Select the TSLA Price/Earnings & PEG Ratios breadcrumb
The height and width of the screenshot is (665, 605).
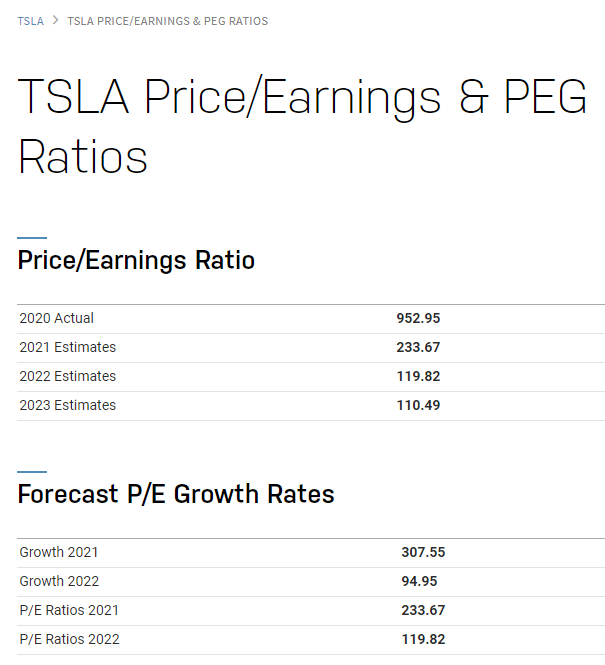tap(167, 21)
